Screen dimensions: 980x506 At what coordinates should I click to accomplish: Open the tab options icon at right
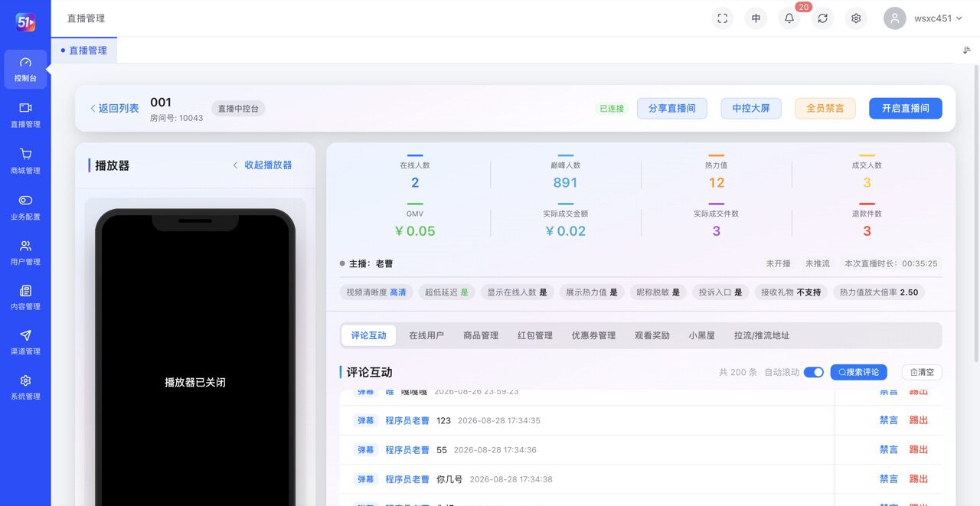click(967, 50)
